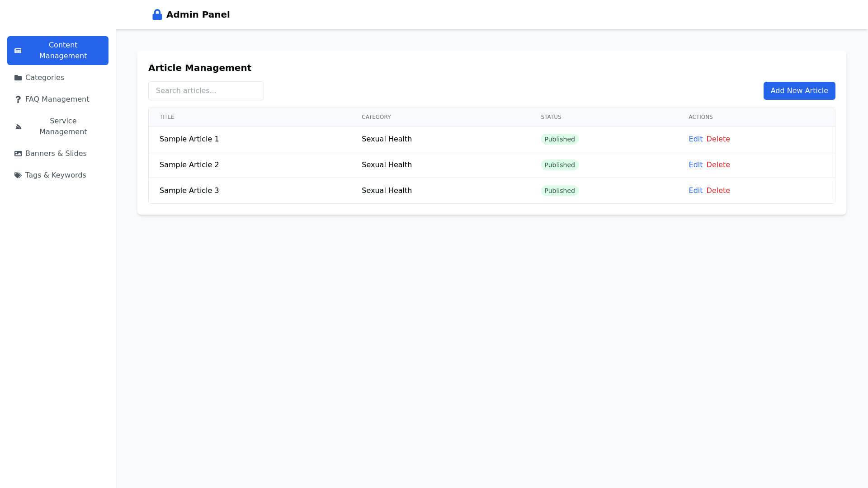Click the tag icon next to Tags & Keywords
The image size is (868, 488).
[18, 175]
